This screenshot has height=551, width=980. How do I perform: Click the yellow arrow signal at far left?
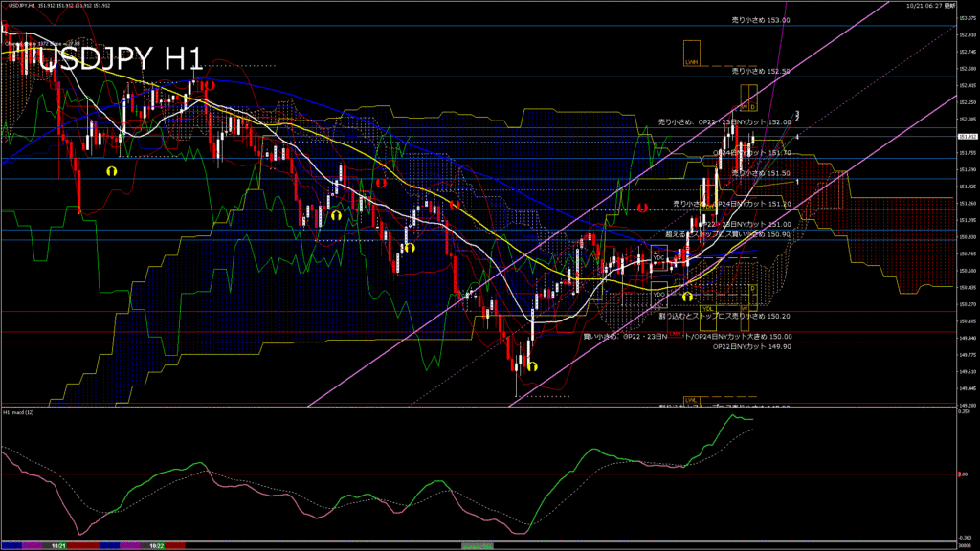pyautogui.click(x=111, y=169)
